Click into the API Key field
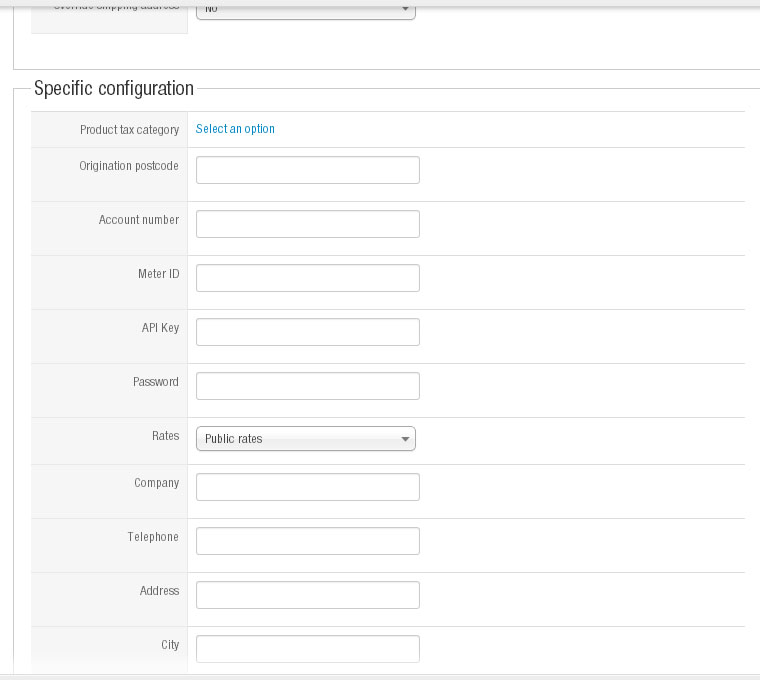The image size is (760, 680). pyautogui.click(x=307, y=332)
